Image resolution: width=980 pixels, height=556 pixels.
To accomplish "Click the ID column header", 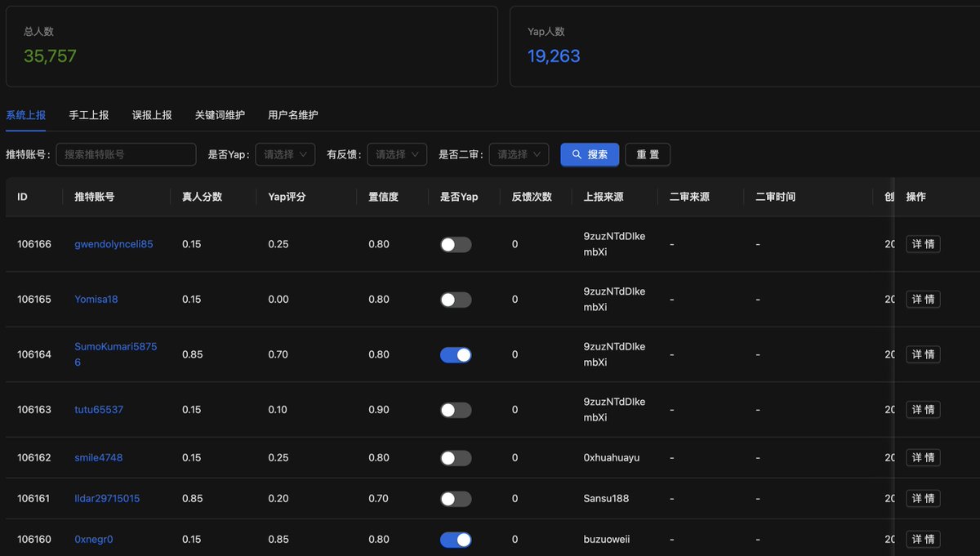I will (23, 197).
